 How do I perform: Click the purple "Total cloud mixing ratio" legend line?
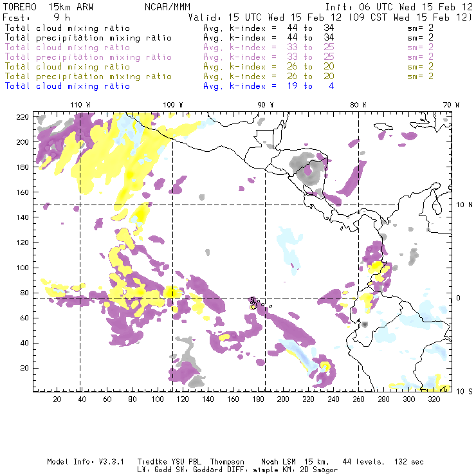click(68, 48)
